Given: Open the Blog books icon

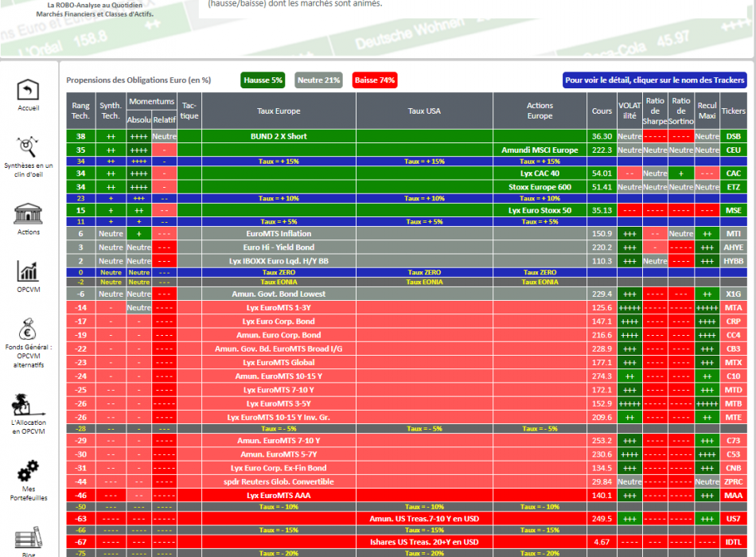Looking at the screenshot, I should (x=28, y=537).
